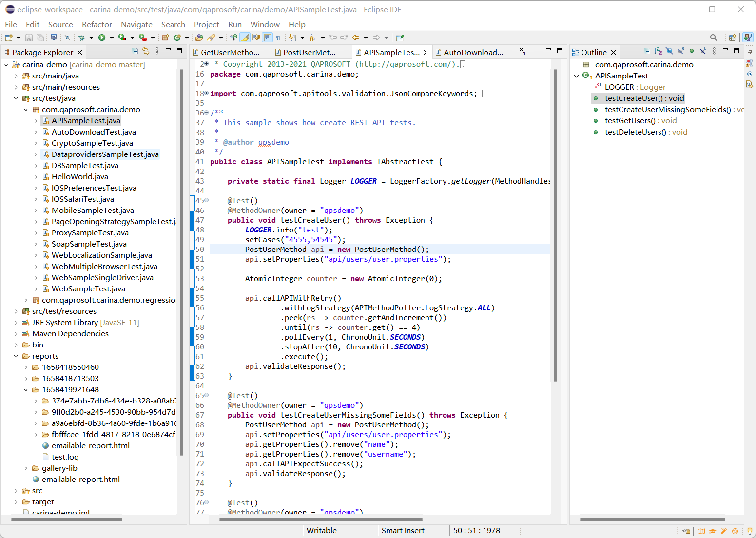Open the Refactor menu
The height and width of the screenshot is (538, 756).
(97, 24)
